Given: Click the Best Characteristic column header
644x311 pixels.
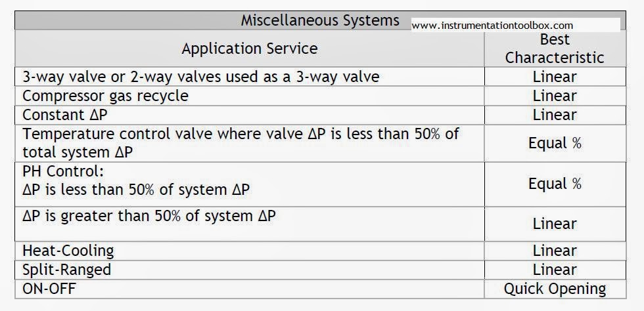Looking at the screenshot, I should [555, 49].
